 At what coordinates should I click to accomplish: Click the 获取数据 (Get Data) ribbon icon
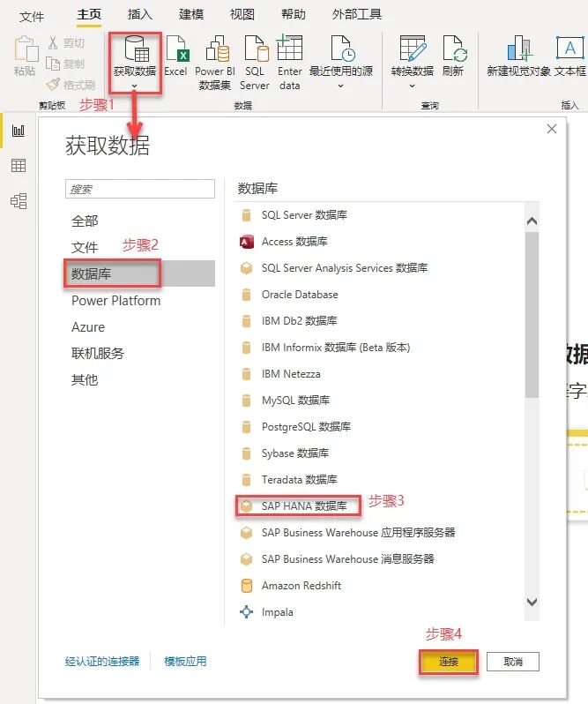point(136,49)
